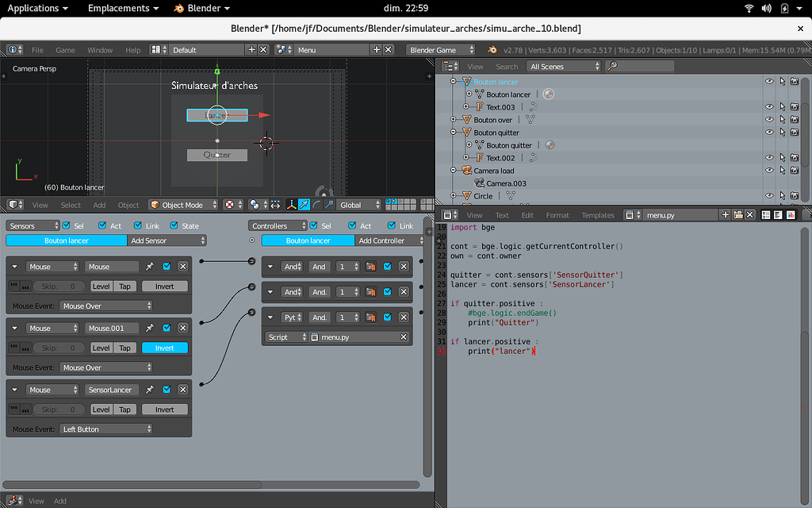Toggle the Python controller priority icon
Viewport: 812px width, 508px height.
click(370, 317)
